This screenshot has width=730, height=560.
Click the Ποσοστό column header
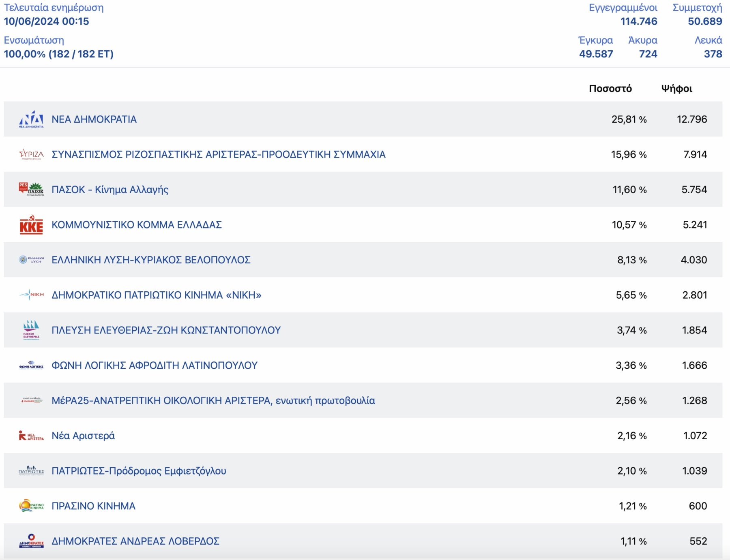[610, 88]
